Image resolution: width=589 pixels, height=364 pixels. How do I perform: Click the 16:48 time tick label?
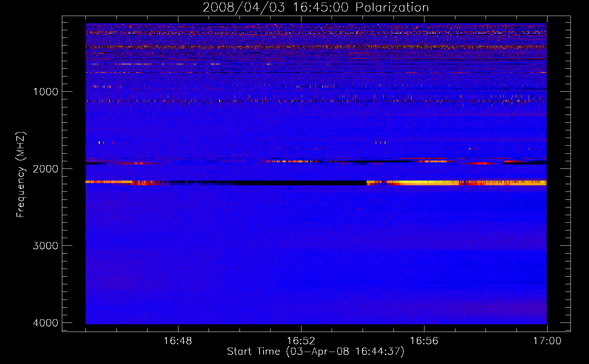178,341
